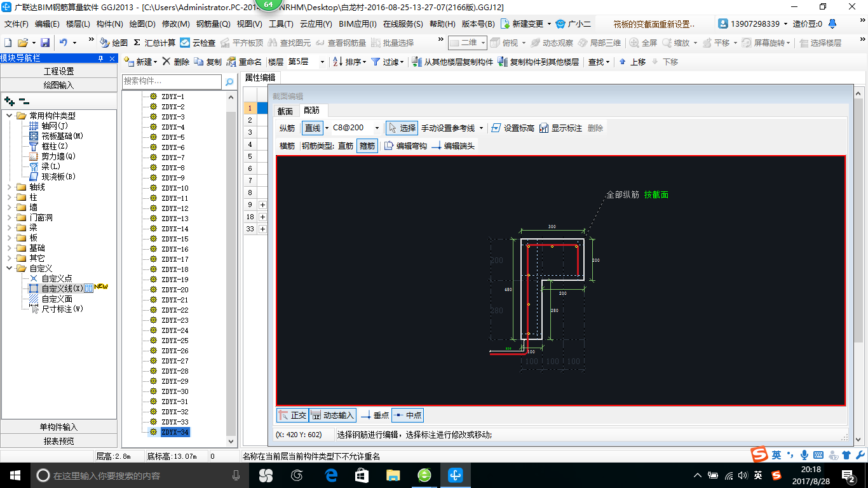Screen dimensions: 868x488
Task: Click Windows Start button
Action: tap(15, 475)
